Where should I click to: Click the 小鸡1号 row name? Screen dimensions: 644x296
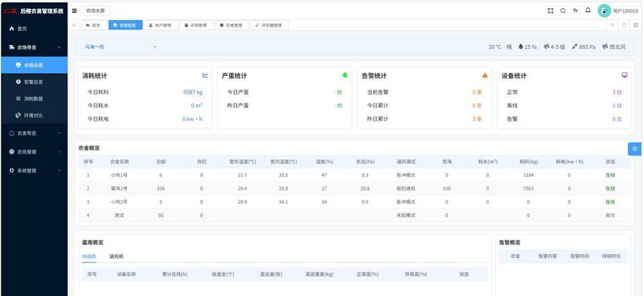coord(119,175)
